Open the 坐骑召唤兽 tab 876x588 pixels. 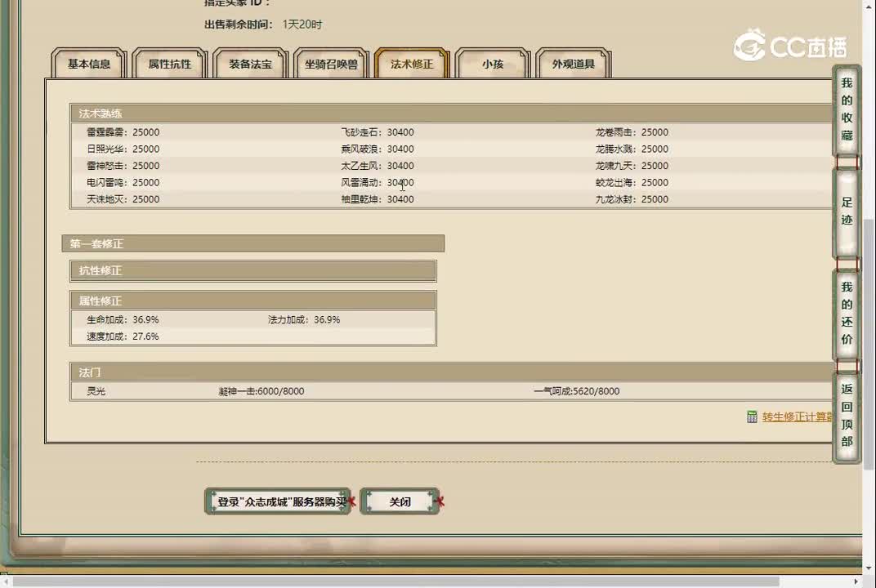click(x=331, y=63)
